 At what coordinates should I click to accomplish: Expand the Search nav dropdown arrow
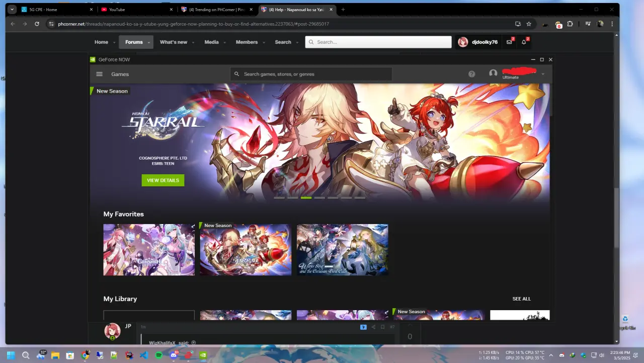[x=297, y=43]
